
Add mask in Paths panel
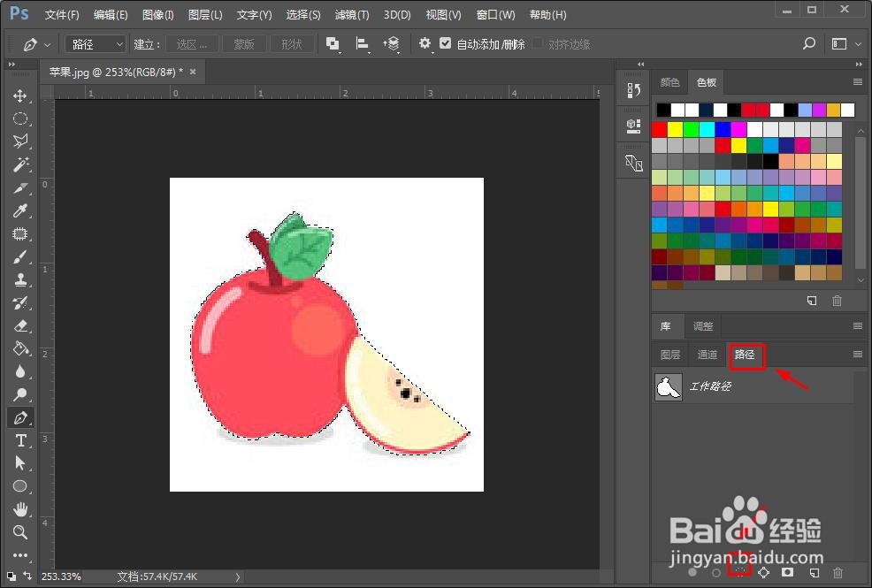(x=787, y=572)
